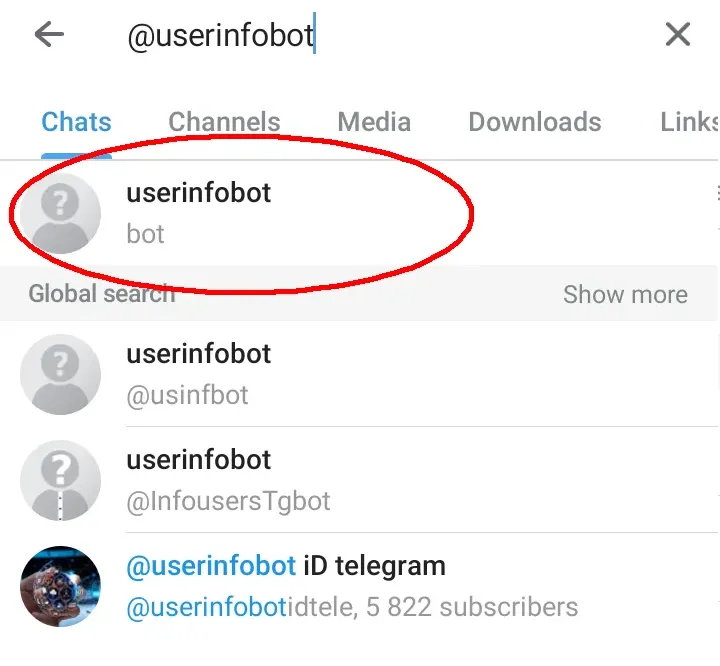Open userinfobot result with @InfousersTgbot handle

[x=300, y=480]
